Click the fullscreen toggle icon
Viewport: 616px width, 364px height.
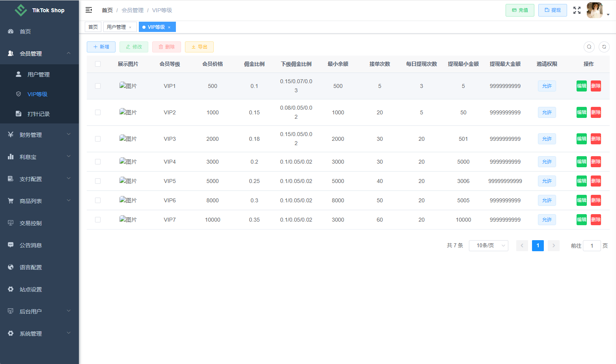pos(577,10)
